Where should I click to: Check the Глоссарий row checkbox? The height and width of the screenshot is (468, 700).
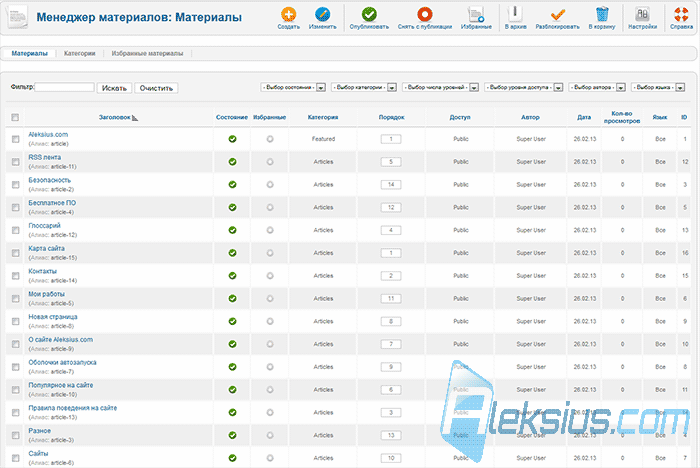[x=16, y=230]
